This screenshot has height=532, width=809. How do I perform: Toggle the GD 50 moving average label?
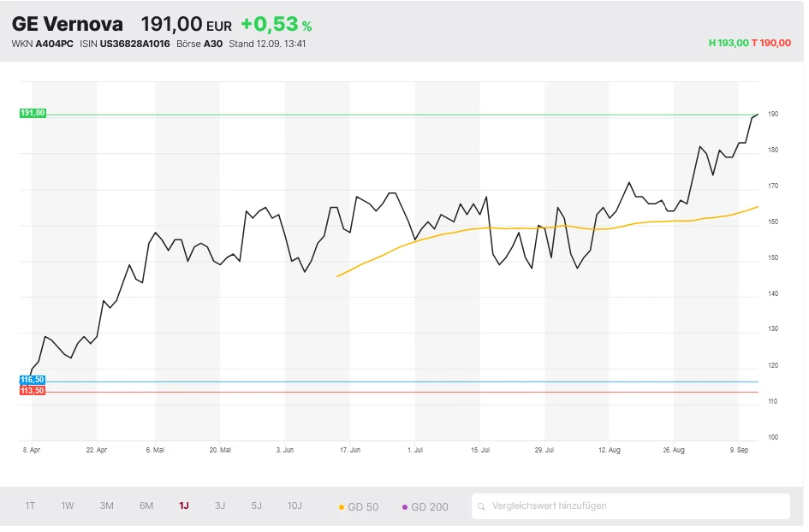click(363, 506)
